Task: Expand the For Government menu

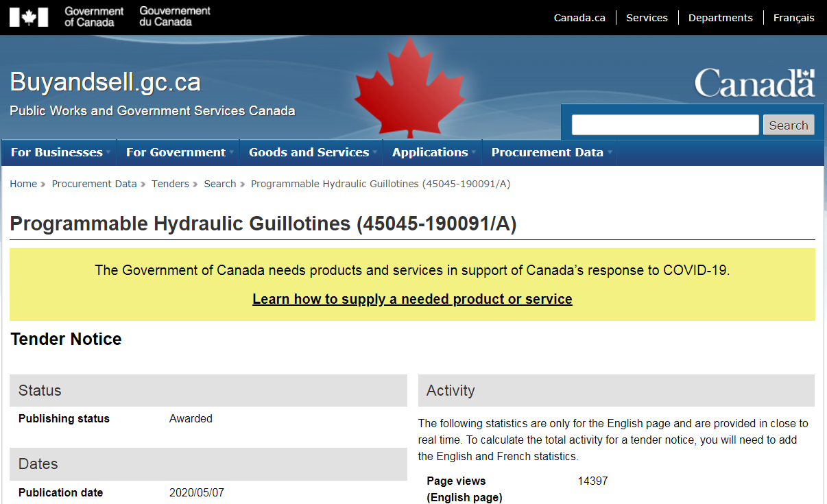Action: pos(178,152)
